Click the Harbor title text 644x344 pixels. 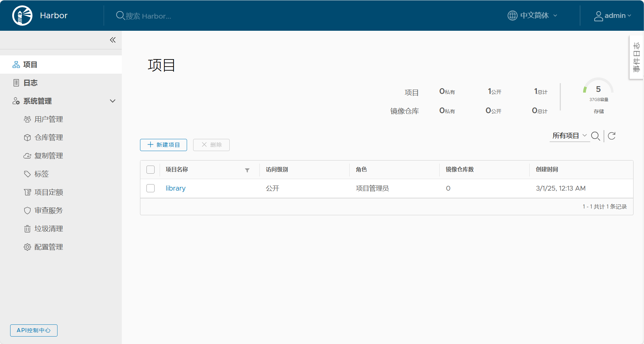pos(54,16)
